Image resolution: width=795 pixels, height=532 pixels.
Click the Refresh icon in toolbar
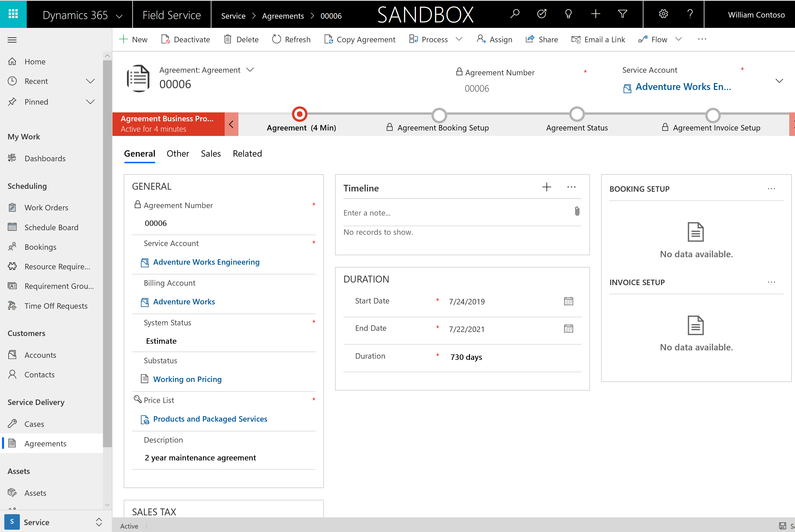[x=276, y=39]
